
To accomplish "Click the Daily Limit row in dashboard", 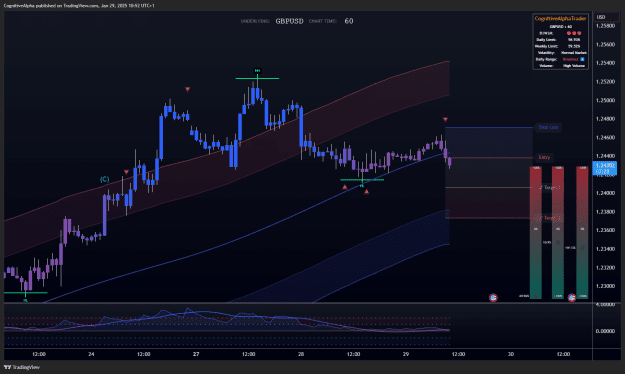I will (x=560, y=39).
